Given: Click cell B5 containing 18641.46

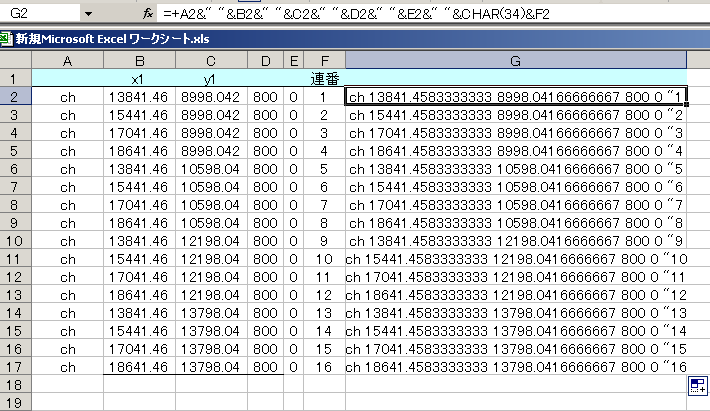Looking at the screenshot, I should click(141, 151).
